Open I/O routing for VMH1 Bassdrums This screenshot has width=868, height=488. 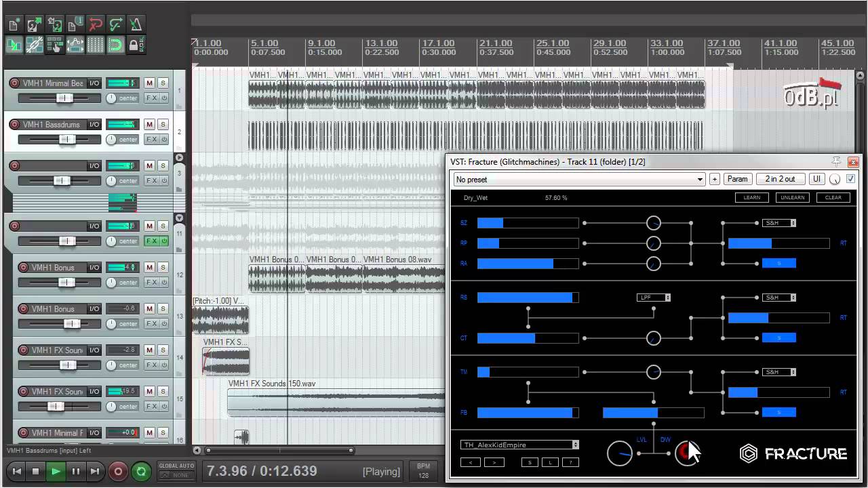94,125
